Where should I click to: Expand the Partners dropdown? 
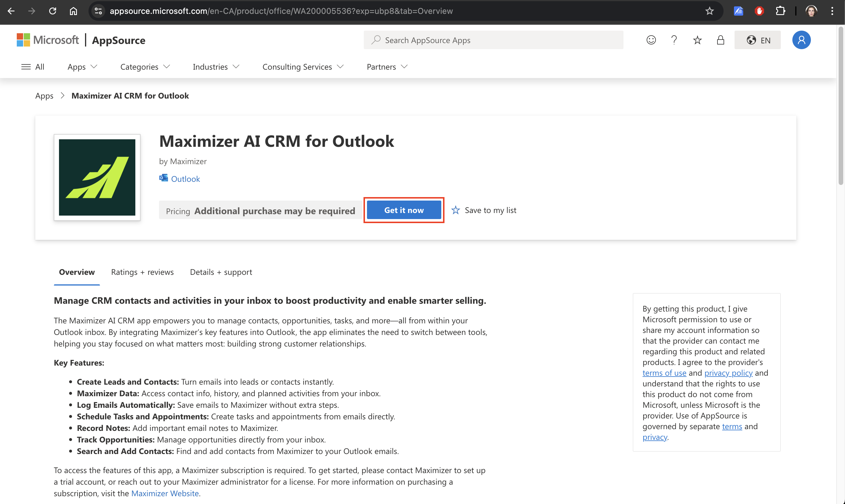(x=387, y=66)
